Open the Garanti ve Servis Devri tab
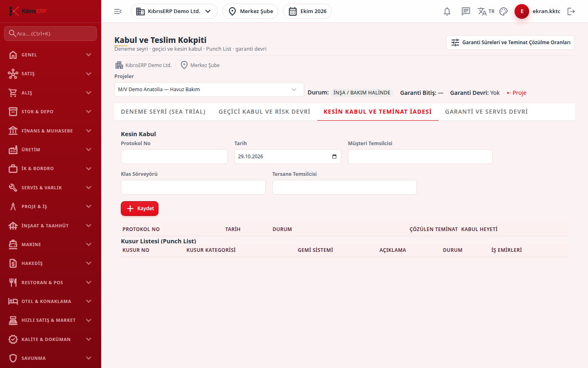Image resolution: width=588 pixels, height=368 pixels. coord(486,112)
